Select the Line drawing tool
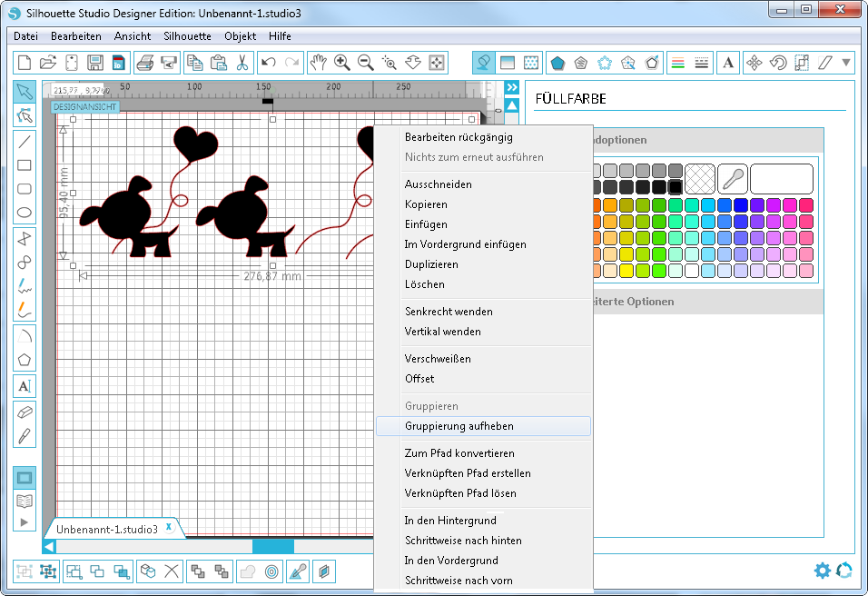The width and height of the screenshot is (868, 596). pos(25,141)
